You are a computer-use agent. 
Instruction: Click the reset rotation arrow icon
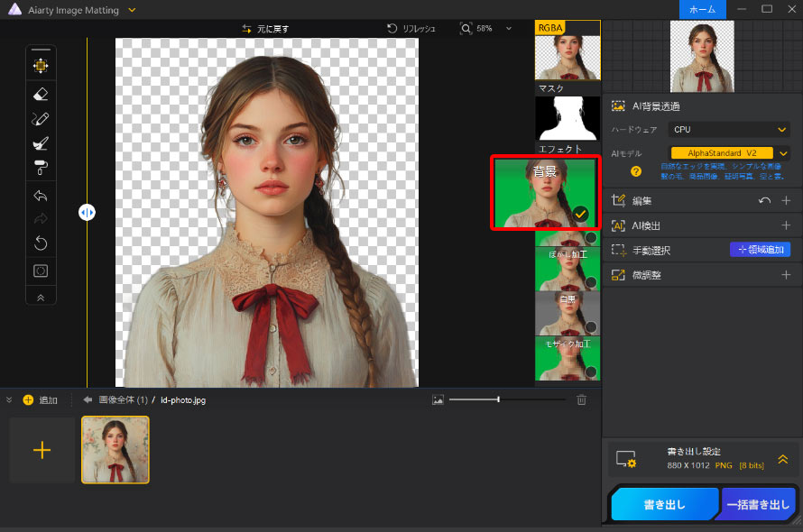(x=41, y=243)
